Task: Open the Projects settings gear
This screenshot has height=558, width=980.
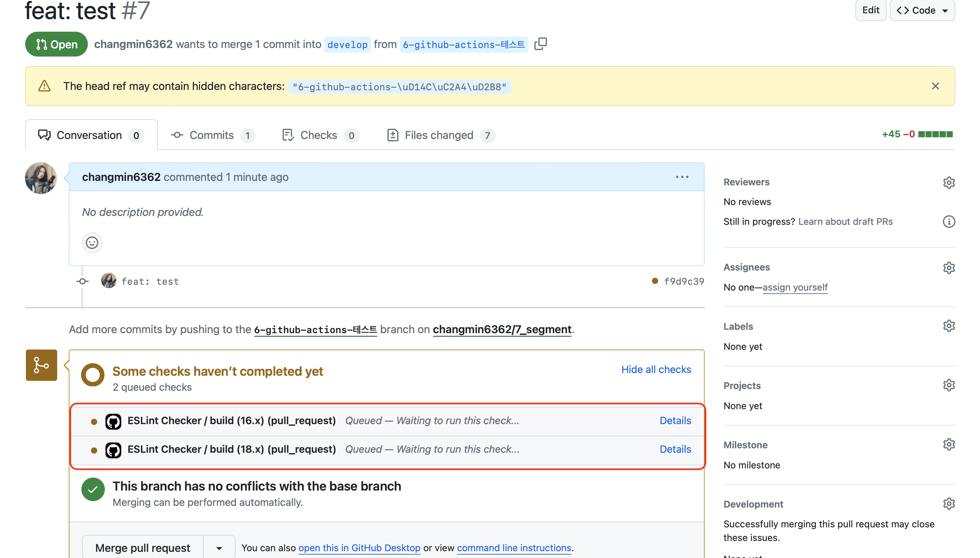Action: click(x=949, y=385)
